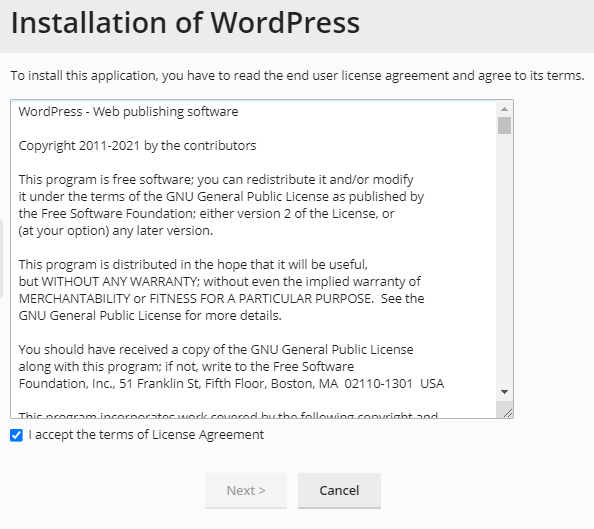Click 'This program is distributed in the hope' line
This screenshot has height=529, width=594.
click(x=193, y=264)
